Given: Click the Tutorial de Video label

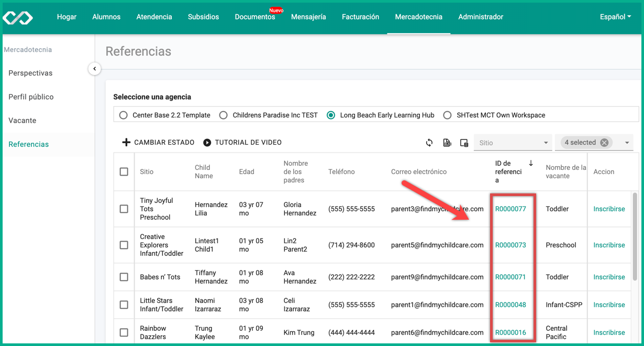Looking at the screenshot, I should pyautogui.click(x=248, y=143).
